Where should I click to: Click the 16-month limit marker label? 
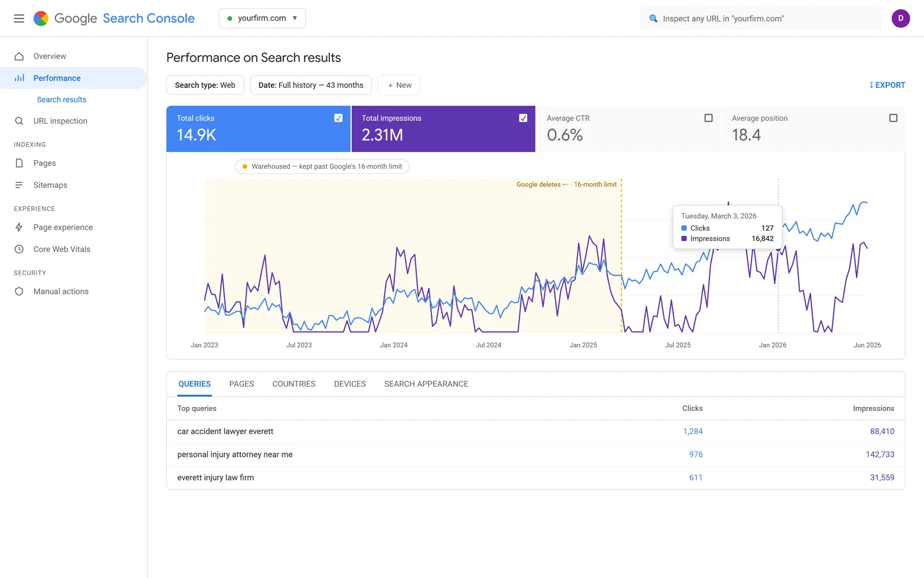[567, 184]
